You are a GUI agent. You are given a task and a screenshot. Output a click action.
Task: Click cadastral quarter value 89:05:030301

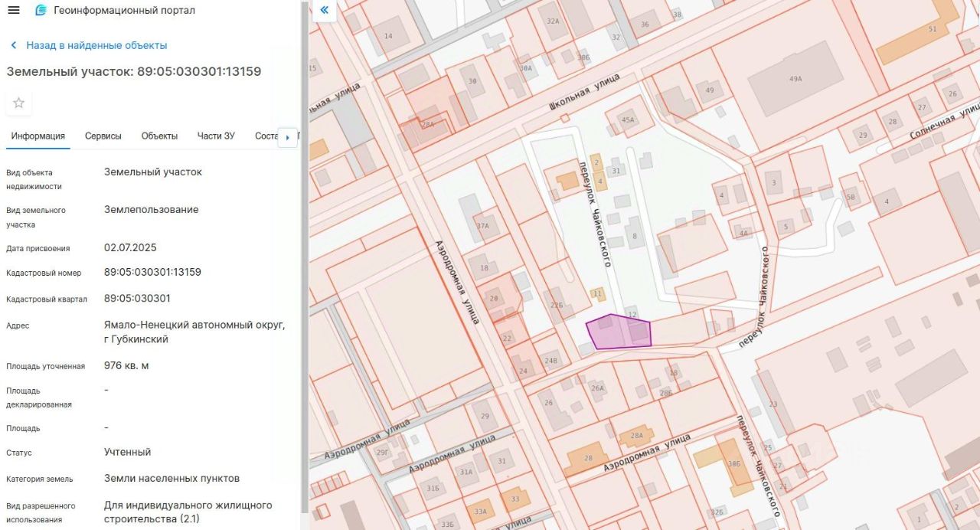click(x=137, y=298)
